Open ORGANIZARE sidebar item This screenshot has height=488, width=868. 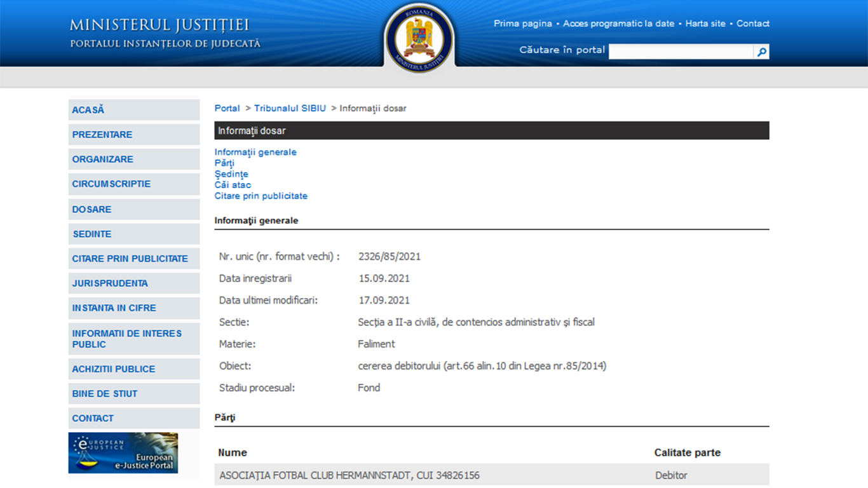134,159
